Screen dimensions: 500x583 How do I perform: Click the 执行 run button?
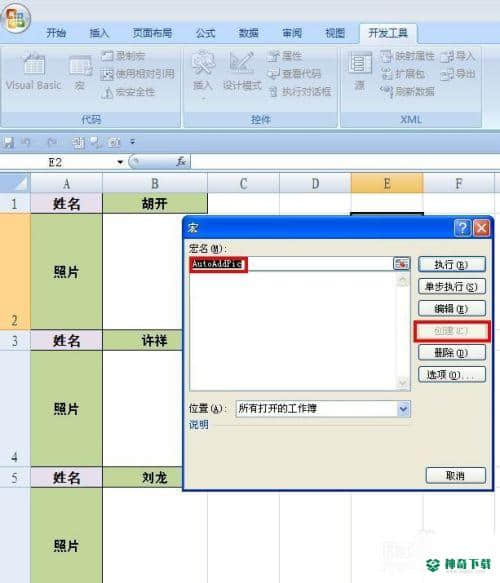tap(452, 265)
